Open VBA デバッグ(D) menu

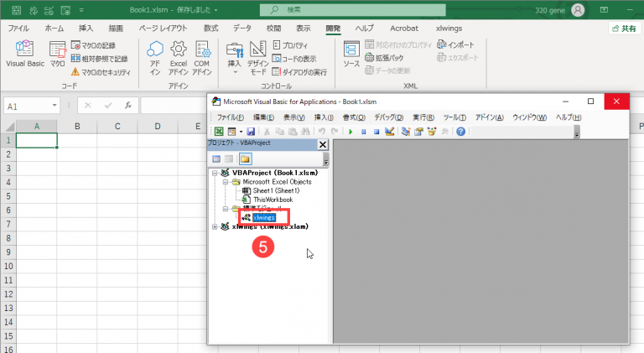click(x=388, y=117)
